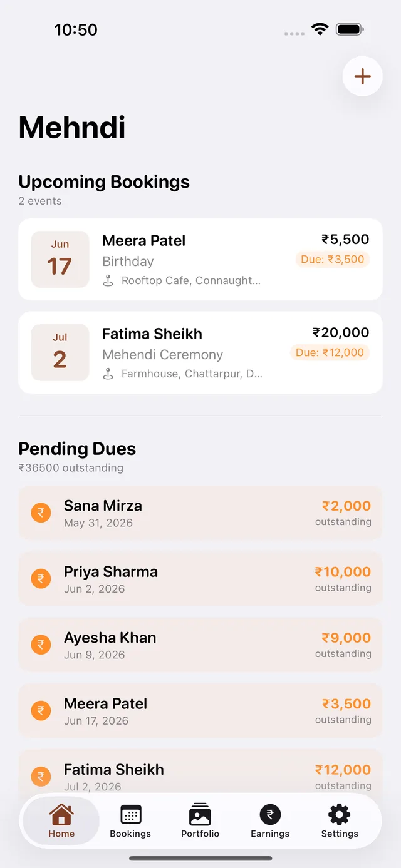Open the Portfolio photos tab icon
The width and height of the screenshot is (401, 868).
click(x=200, y=815)
